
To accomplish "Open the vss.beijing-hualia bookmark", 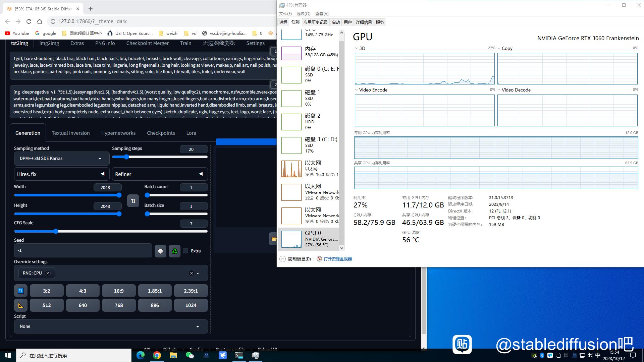I will coord(224,33).
